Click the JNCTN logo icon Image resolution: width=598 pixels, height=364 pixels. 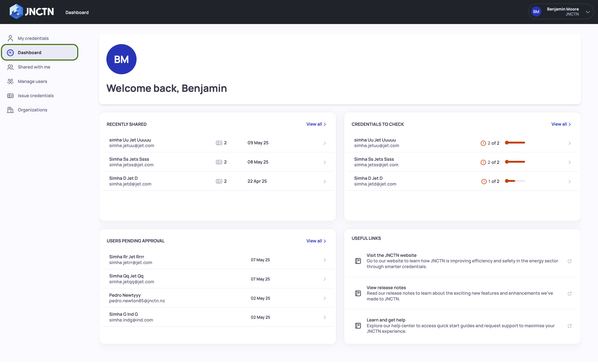[x=16, y=11]
